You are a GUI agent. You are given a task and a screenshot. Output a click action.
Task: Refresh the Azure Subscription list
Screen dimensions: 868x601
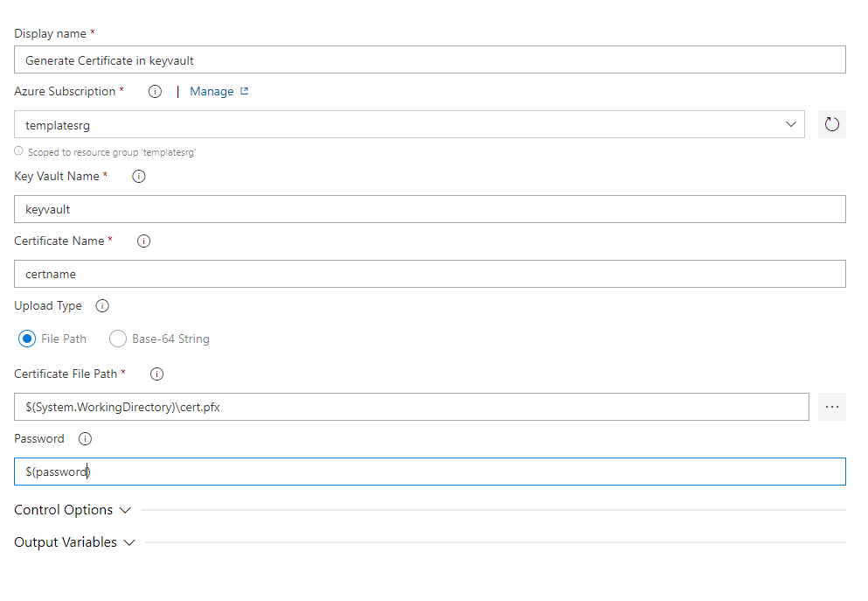click(x=831, y=124)
